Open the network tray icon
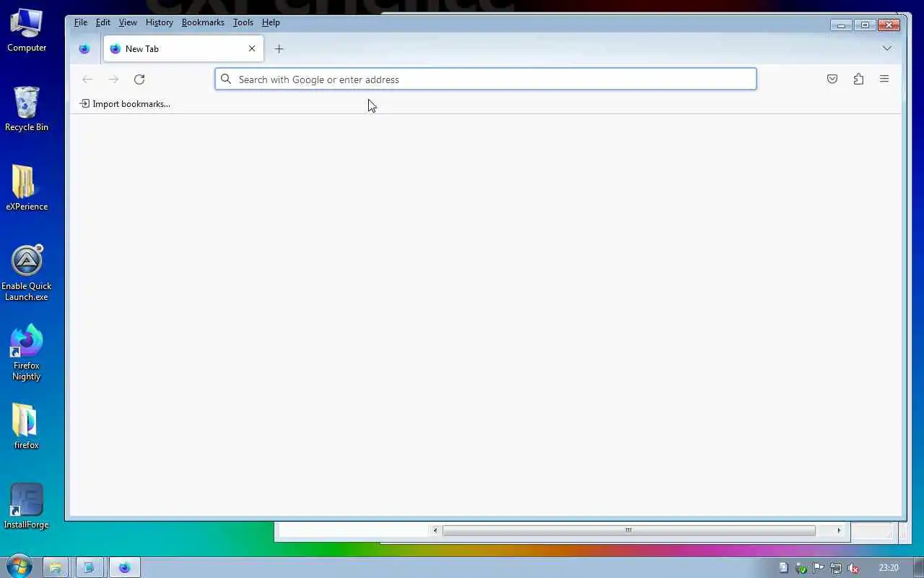This screenshot has width=924, height=578. point(836,568)
